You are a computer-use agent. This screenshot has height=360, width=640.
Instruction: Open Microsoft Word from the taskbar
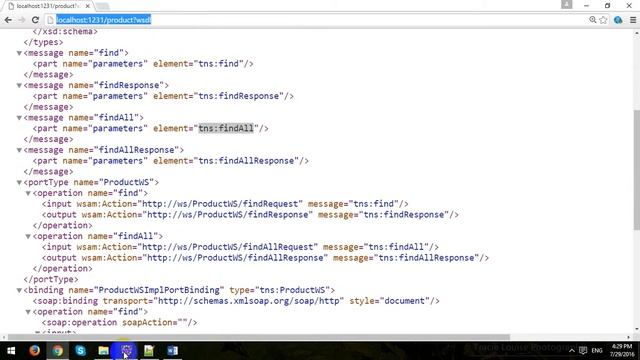point(172,351)
